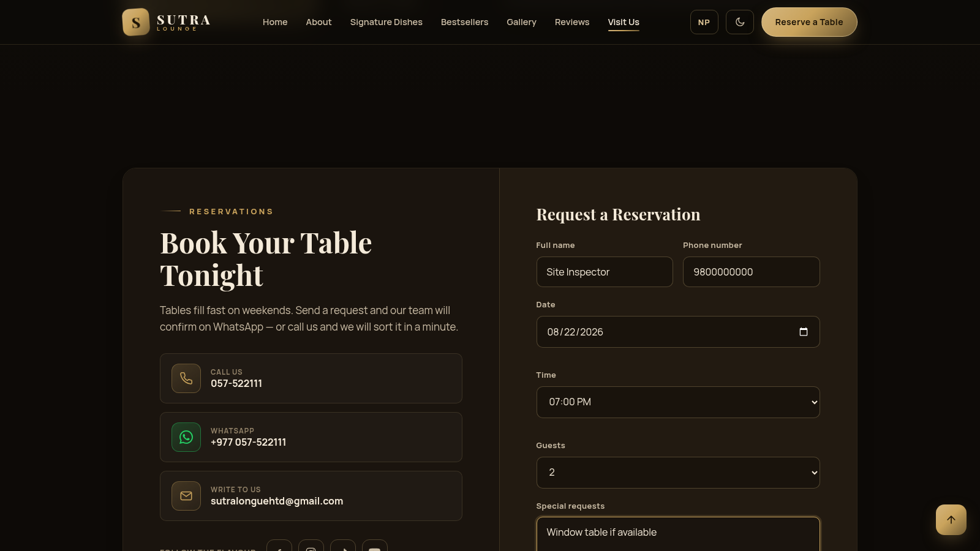The width and height of the screenshot is (980, 551).
Task: Click the green WhatsApp icon
Action: point(186,437)
